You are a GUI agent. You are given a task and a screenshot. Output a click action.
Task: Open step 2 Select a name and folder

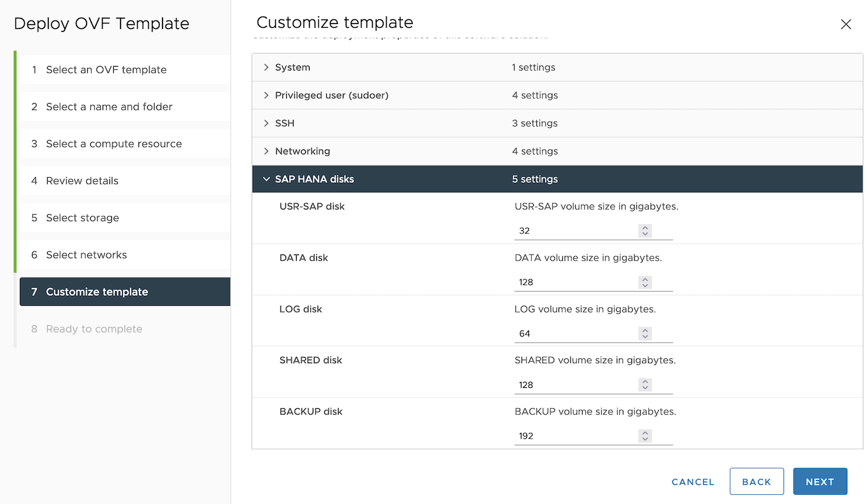click(x=109, y=107)
